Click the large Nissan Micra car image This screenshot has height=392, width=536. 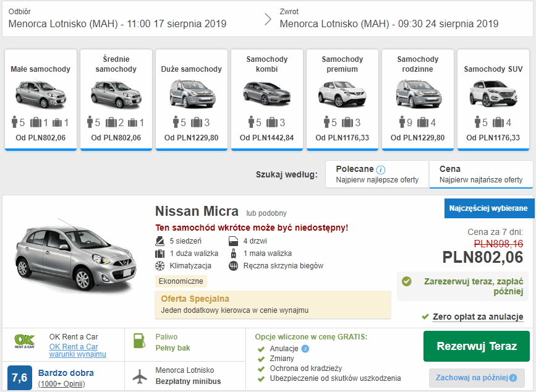point(75,257)
